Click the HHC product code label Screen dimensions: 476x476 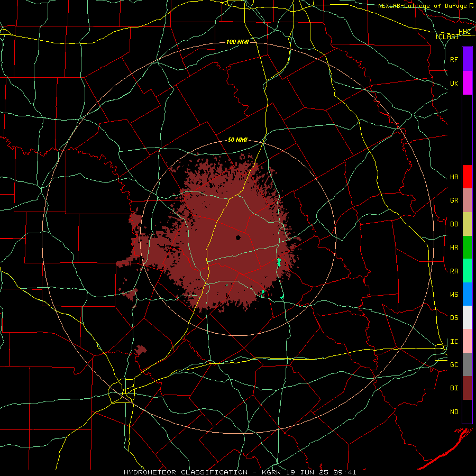(x=464, y=32)
